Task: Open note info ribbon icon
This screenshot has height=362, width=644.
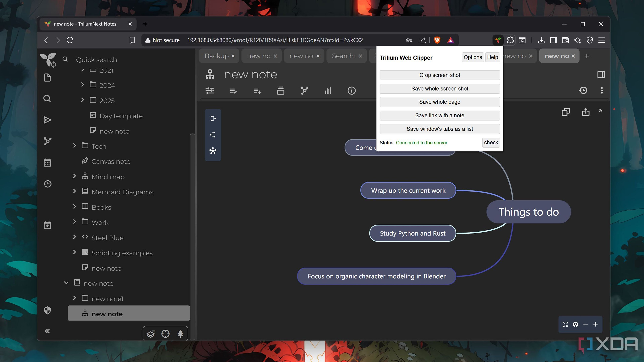Action: (x=352, y=91)
